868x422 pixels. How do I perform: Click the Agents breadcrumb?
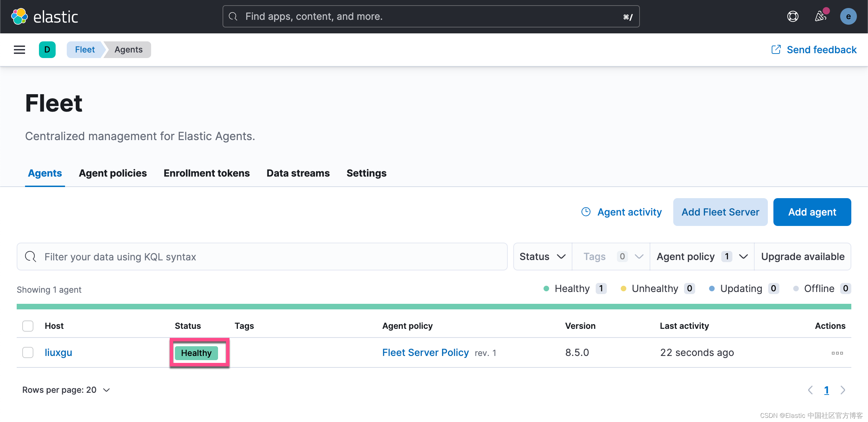coord(128,50)
